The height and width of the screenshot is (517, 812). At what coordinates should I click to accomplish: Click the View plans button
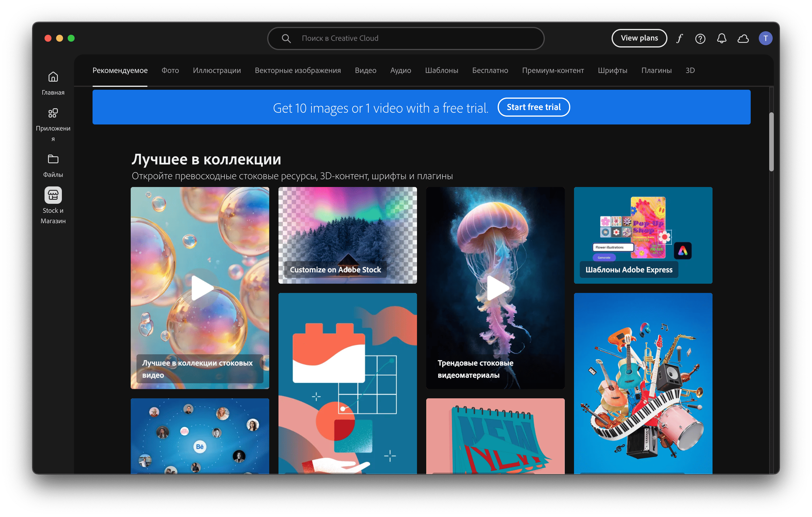tap(639, 38)
